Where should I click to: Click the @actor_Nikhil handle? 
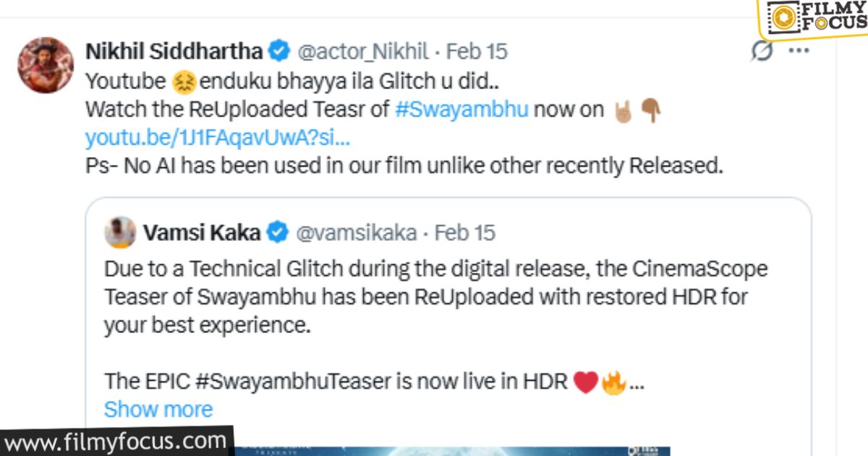click(365, 51)
